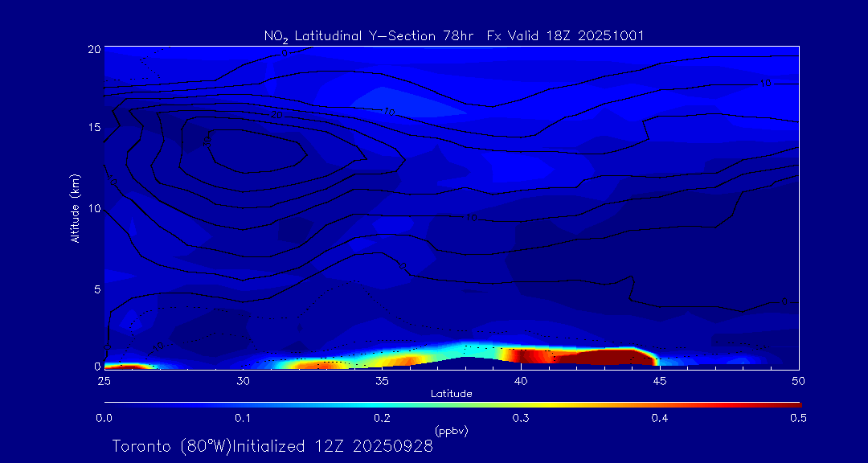
Task: Click the plot title 'NO2 Latitudinal Y-Section'
Action: coord(361,36)
